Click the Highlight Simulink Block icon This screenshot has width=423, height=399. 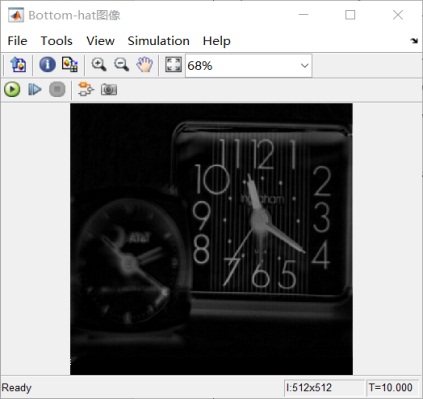(86, 89)
